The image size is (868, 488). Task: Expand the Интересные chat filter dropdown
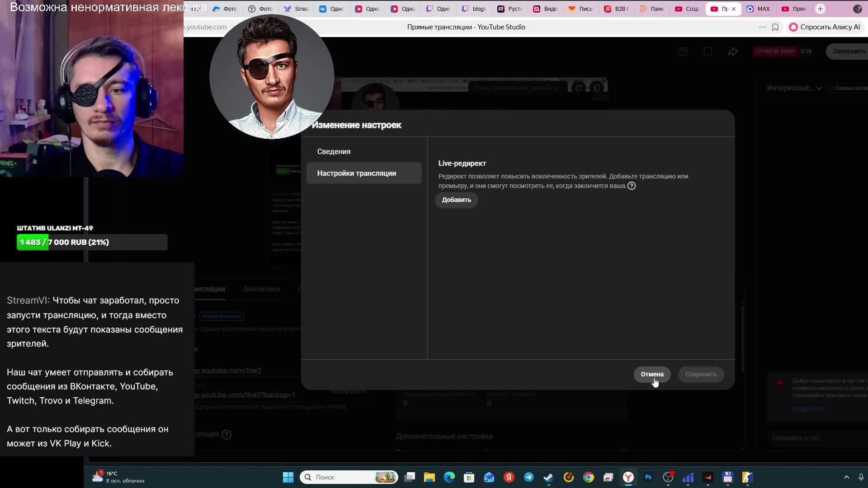pyautogui.click(x=794, y=88)
